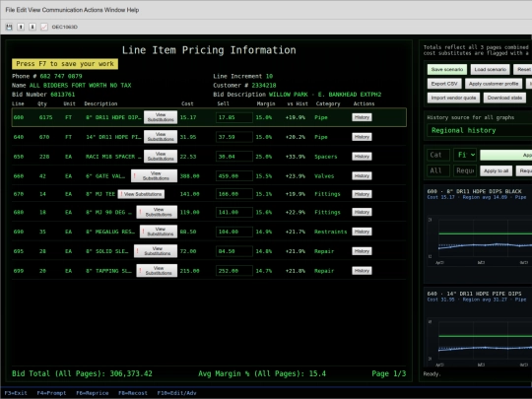Edit sell price 141.00 for line 680

coord(234,212)
